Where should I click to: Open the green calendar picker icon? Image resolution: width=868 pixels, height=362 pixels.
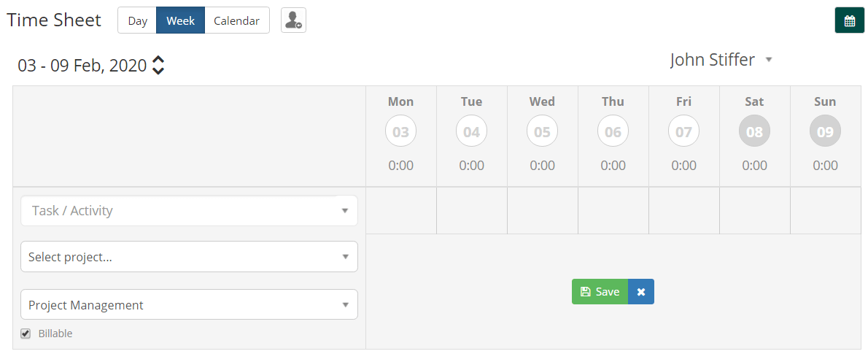849,20
